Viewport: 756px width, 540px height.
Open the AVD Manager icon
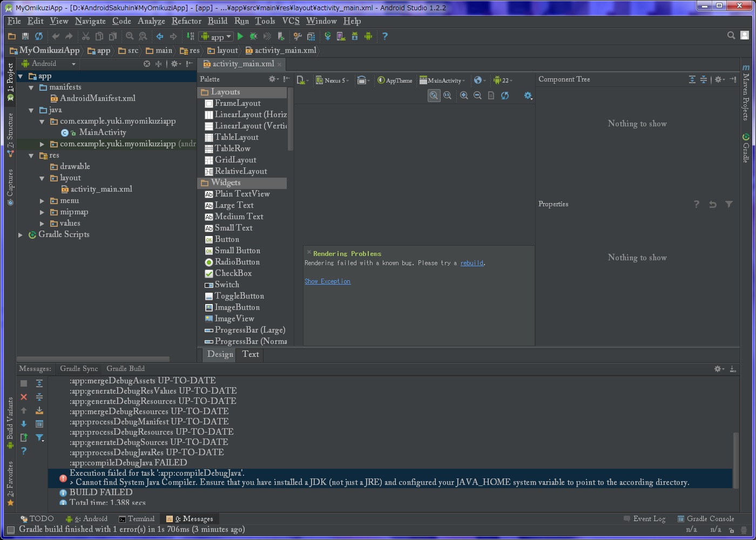(341, 36)
